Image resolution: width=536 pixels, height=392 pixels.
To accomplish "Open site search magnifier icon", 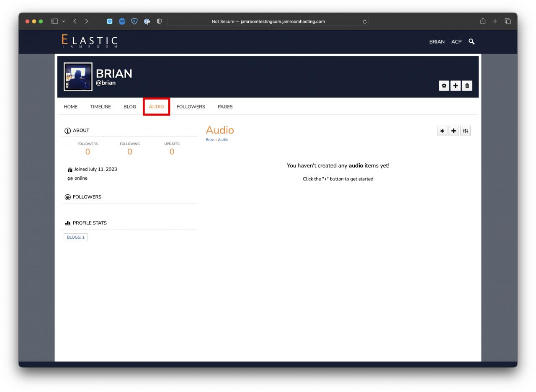I will (472, 41).
